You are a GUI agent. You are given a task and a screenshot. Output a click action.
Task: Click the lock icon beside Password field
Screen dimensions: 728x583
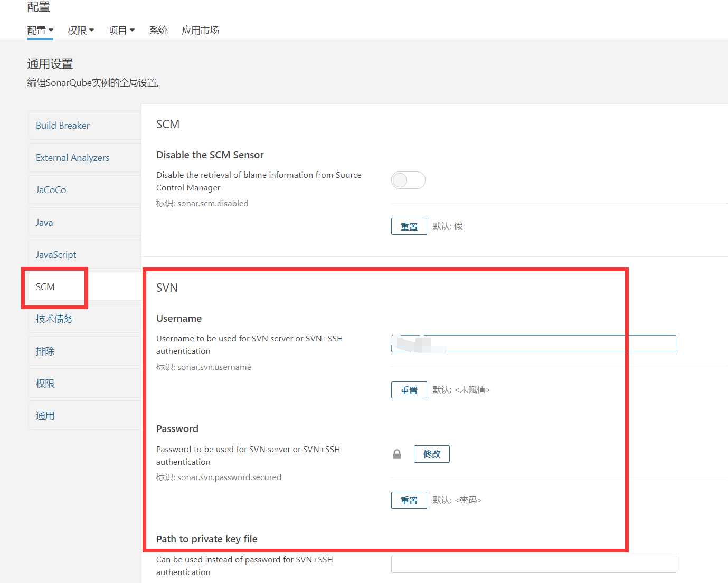click(397, 454)
